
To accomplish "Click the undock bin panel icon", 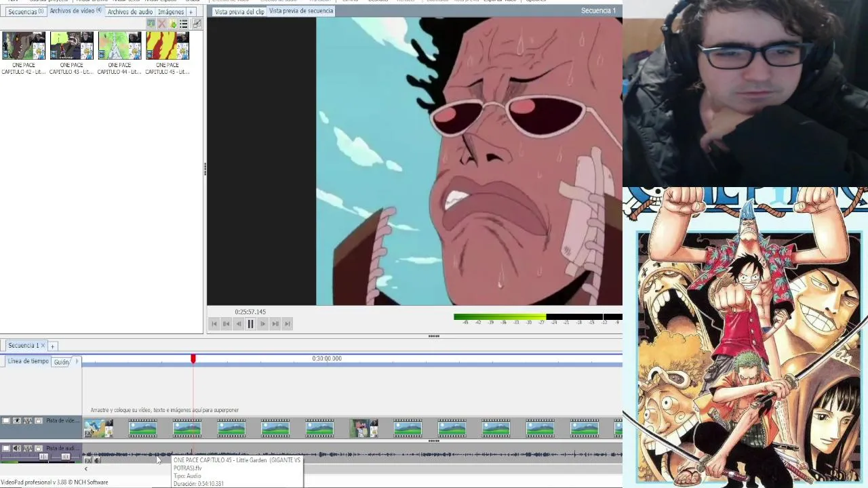I will [x=197, y=24].
